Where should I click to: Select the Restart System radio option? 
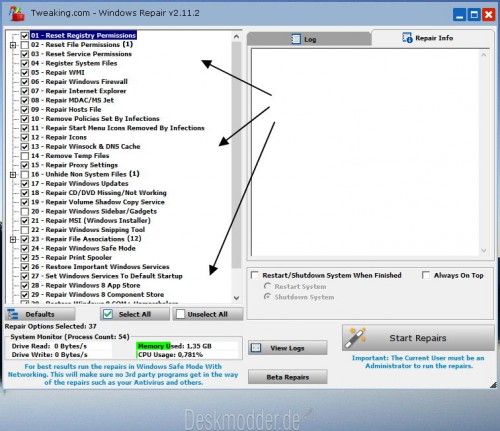[x=267, y=286]
